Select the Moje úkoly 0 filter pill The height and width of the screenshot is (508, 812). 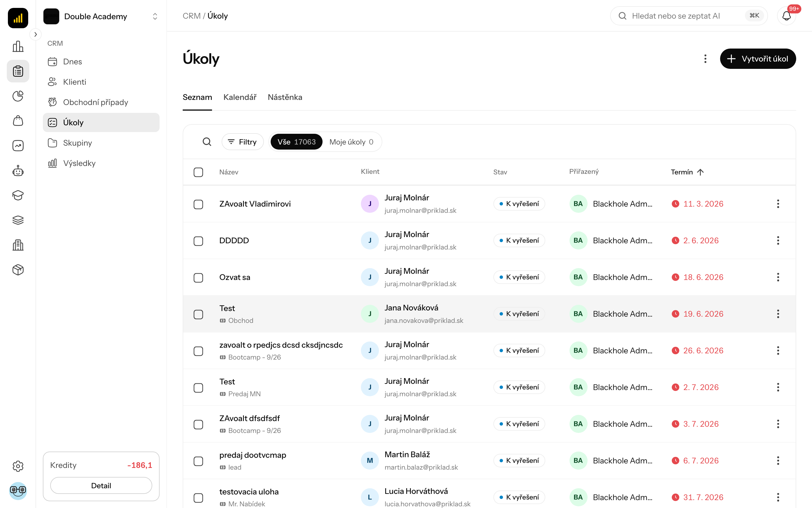(351, 142)
